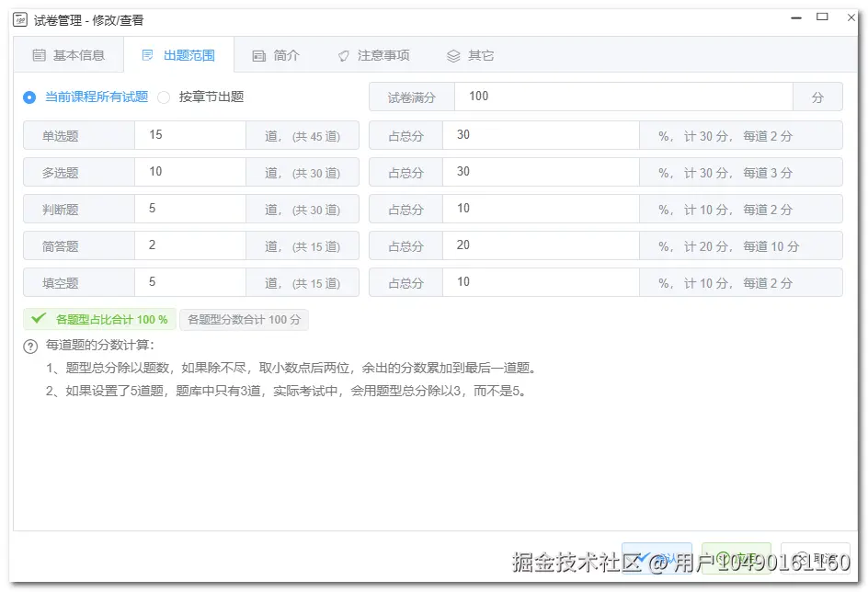Click 计 30 分, 每道 2 分 text

pyautogui.click(x=738, y=136)
